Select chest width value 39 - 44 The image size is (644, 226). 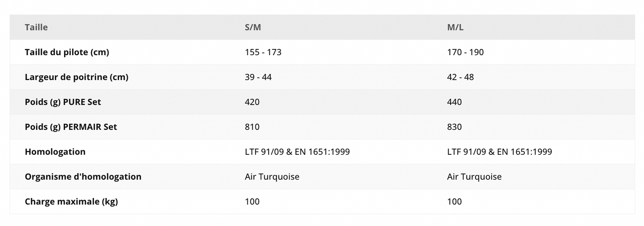coord(258,77)
